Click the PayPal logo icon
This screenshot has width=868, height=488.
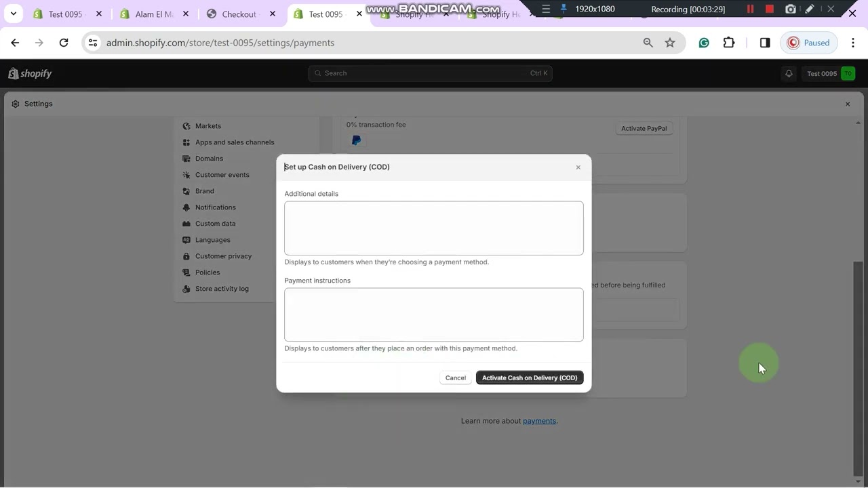[357, 140]
